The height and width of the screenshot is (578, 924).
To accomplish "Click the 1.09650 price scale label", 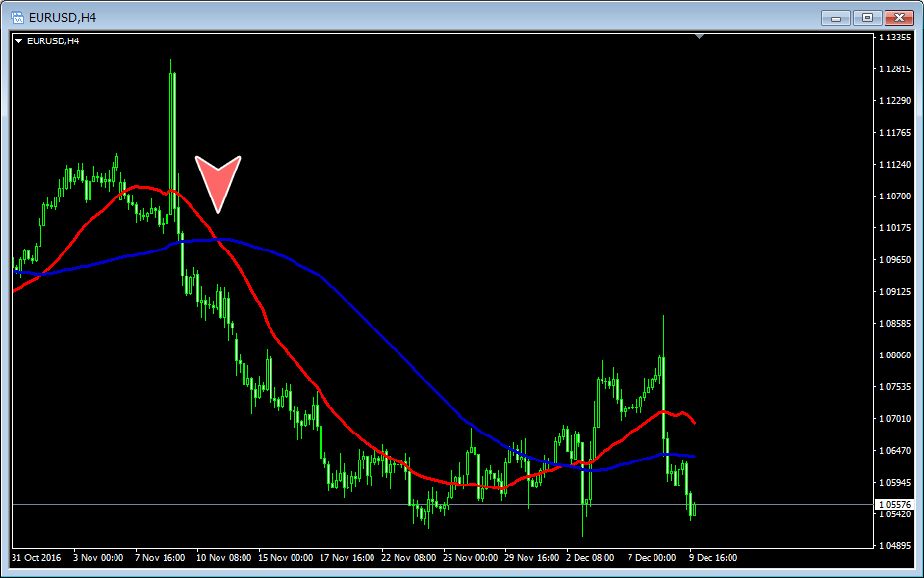I will pyautogui.click(x=894, y=260).
